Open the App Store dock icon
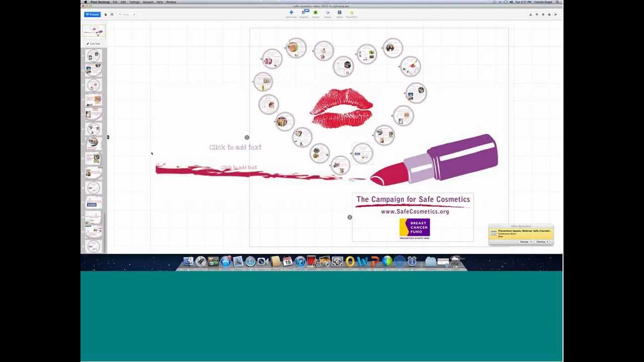 (225, 261)
